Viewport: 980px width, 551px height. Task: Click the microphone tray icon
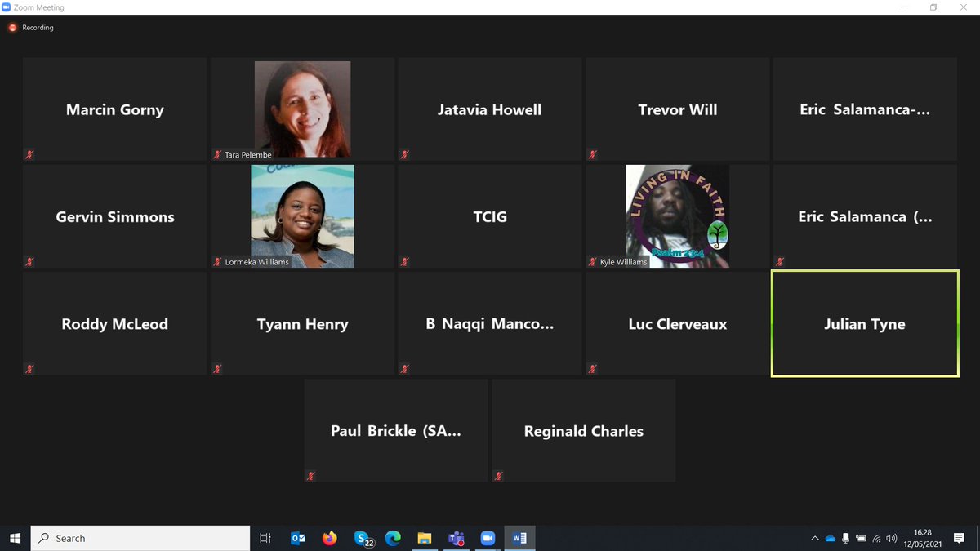click(x=845, y=539)
